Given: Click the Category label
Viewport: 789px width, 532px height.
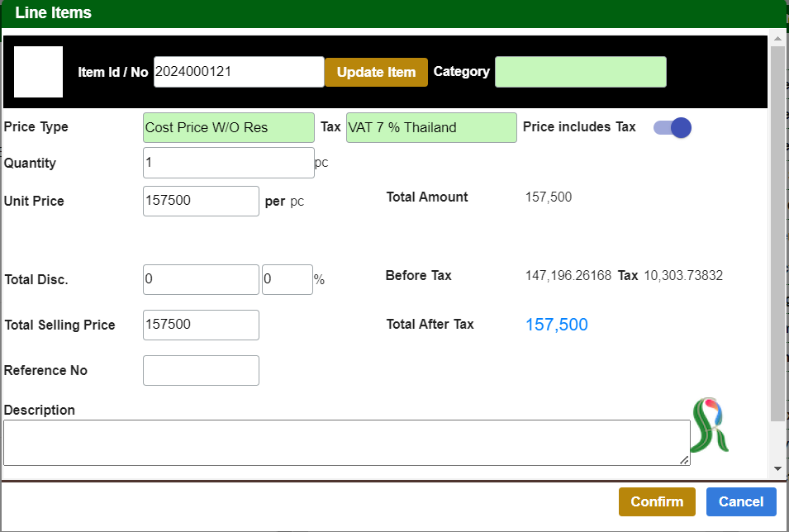Looking at the screenshot, I should coord(462,72).
